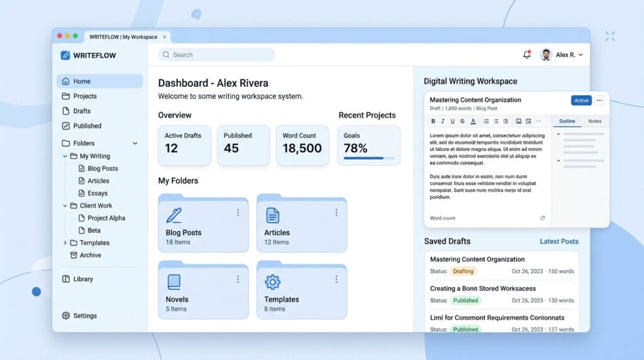Select Blog Posts in the sidebar tree
This screenshot has width=644, height=360.
point(98,169)
